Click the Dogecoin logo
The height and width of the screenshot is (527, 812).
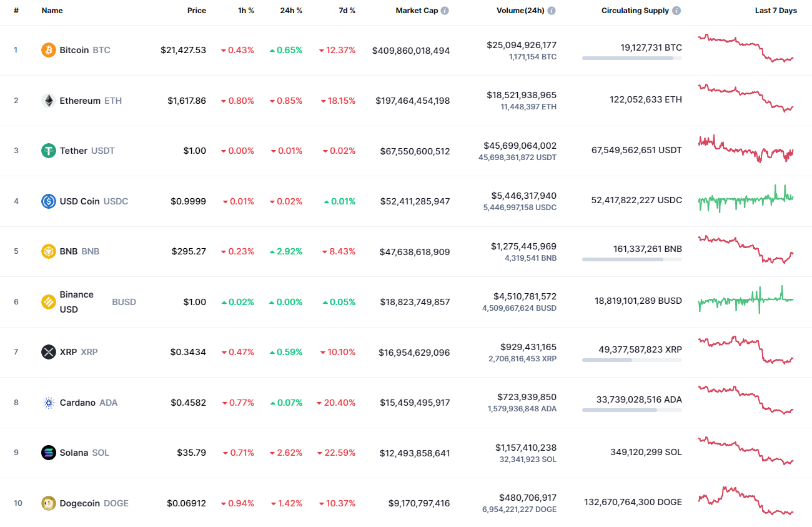[x=48, y=503]
